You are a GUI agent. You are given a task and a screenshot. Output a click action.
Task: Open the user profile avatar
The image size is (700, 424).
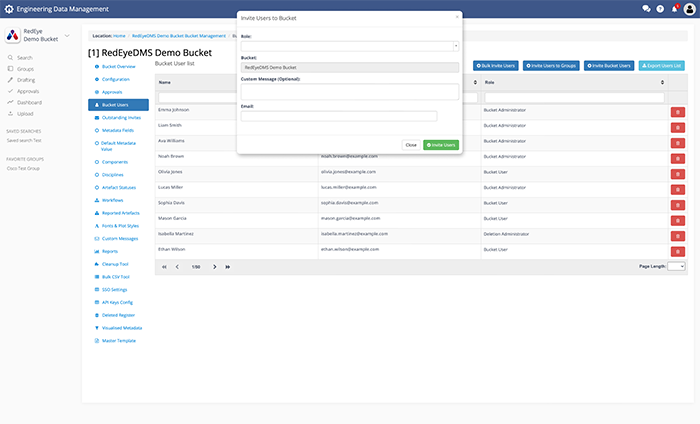point(689,8)
